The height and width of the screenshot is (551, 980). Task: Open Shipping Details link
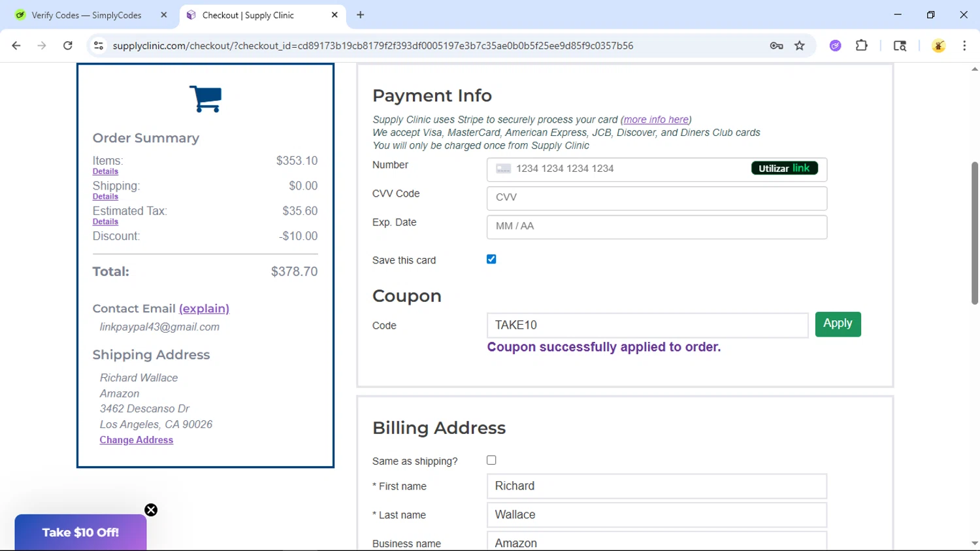pyautogui.click(x=105, y=197)
